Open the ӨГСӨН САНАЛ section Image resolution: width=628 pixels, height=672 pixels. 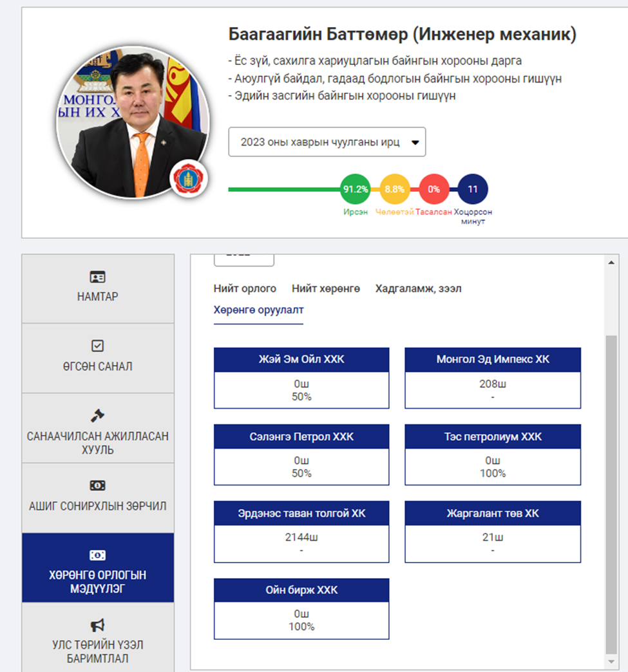(x=98, y=359)
